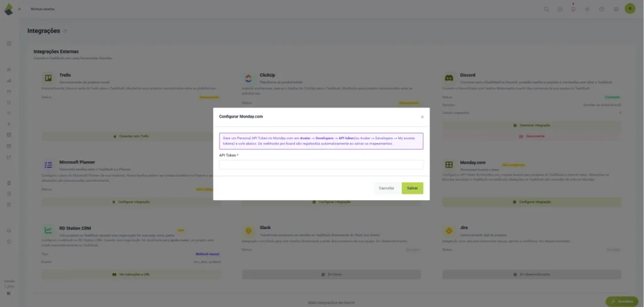
Task: Click the Desconectado badge on Trello
Action: (x=209, y=98)
